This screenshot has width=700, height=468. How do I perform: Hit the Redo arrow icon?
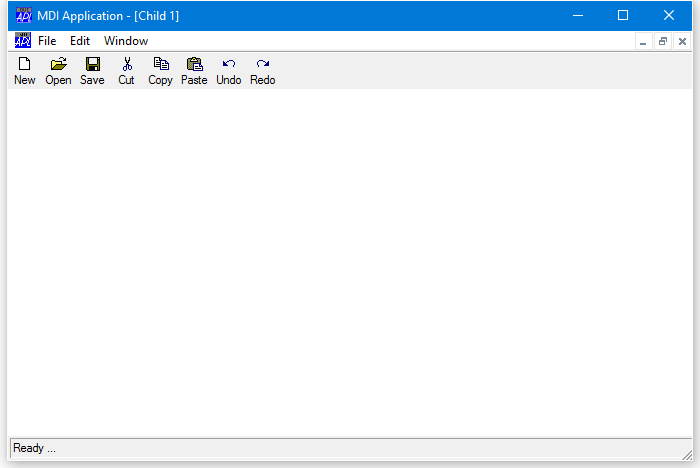[x=262, y=65]
